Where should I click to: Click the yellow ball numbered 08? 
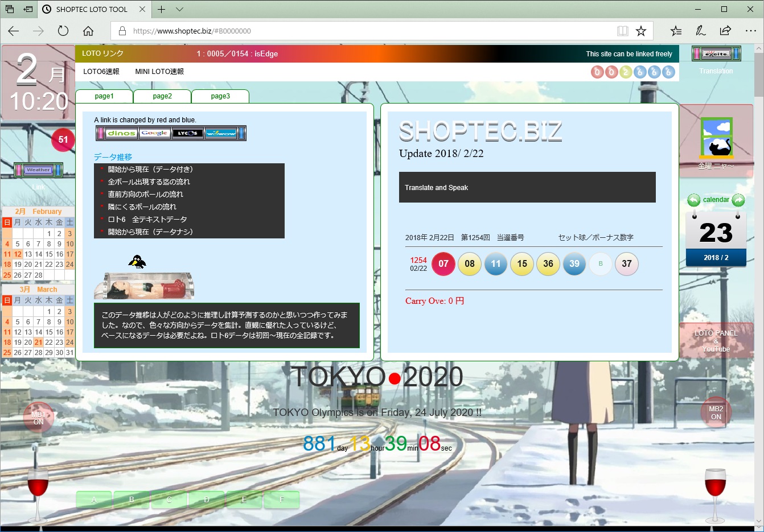(x=470, y=264)
